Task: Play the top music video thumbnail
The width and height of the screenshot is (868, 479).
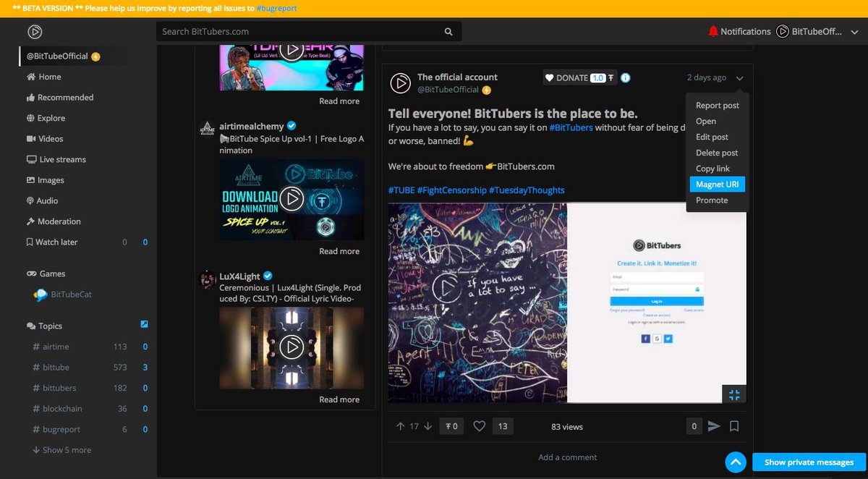Action: click(292, 50)
